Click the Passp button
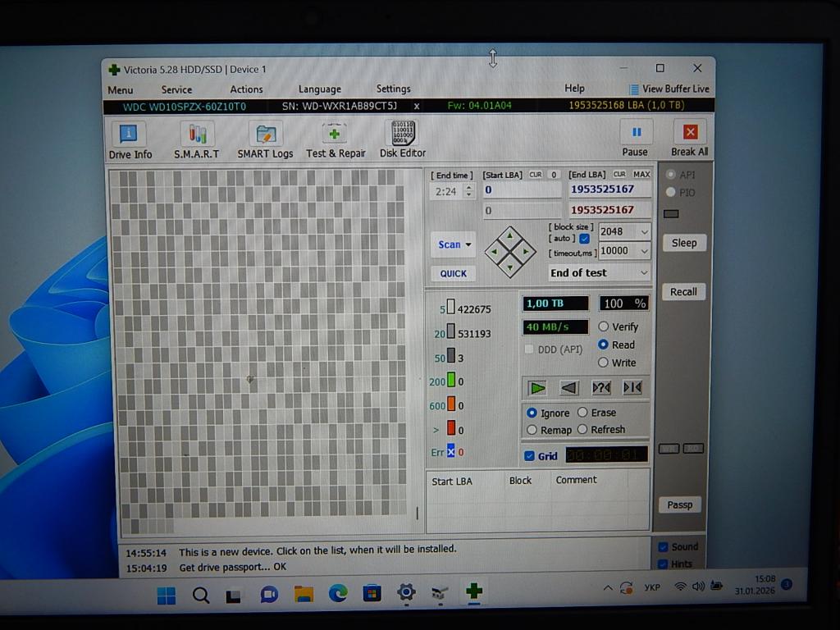Image resolution: width=840 pixels, height=630 pixels. [680, 504]
